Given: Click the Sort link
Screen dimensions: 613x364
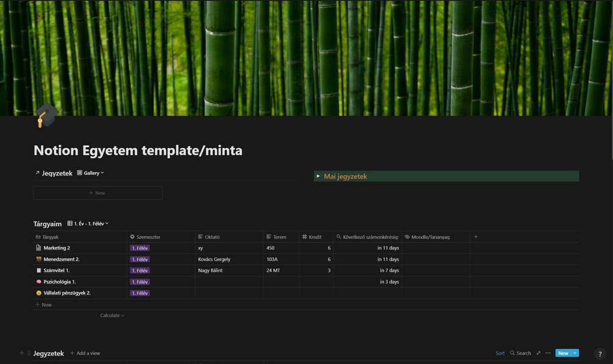Looking at the screenshot, I should 500,353.
